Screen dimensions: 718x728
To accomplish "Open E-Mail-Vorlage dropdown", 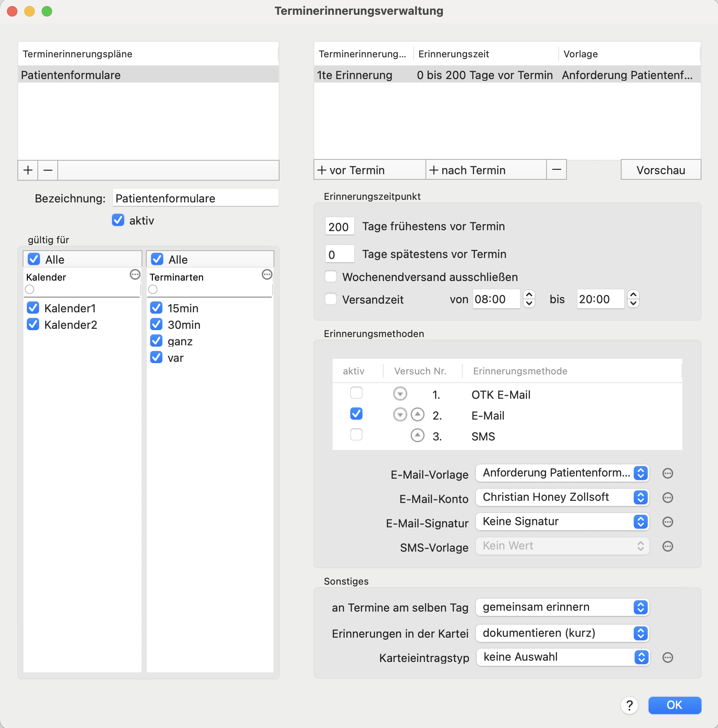I will [563, 473].
